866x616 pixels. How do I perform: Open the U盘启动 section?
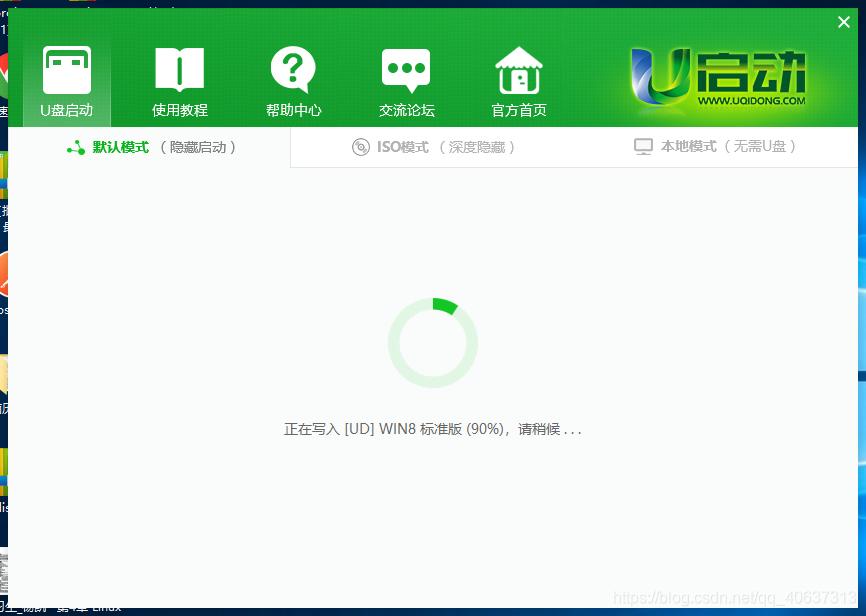click(x=67, y=82)
